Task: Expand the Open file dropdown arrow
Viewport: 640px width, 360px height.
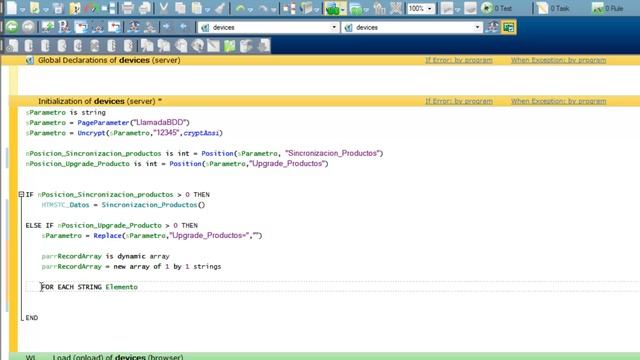Action: click(x=45, y=9)
